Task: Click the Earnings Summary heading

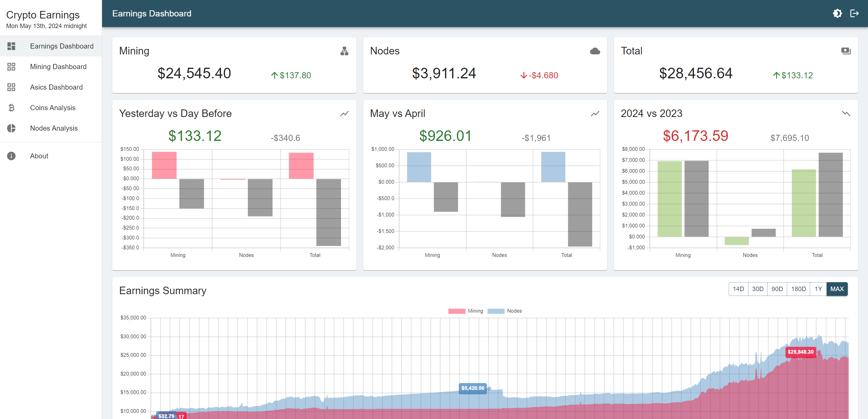Action: (x=163, y=290)
